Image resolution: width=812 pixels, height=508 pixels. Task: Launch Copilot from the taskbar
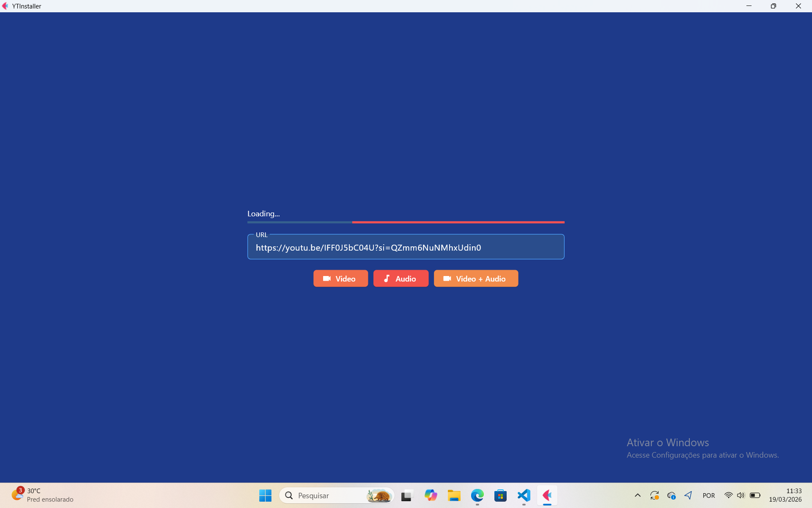431,495
